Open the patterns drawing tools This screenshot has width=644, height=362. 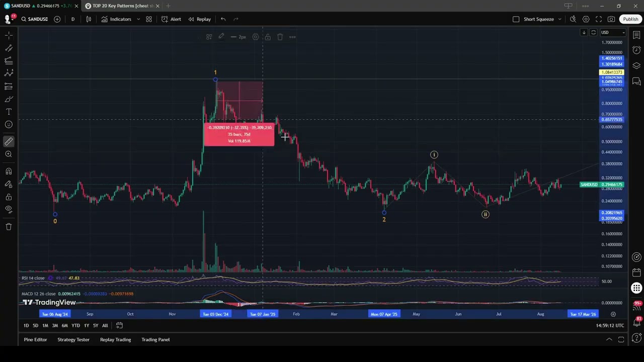point(9,73)
